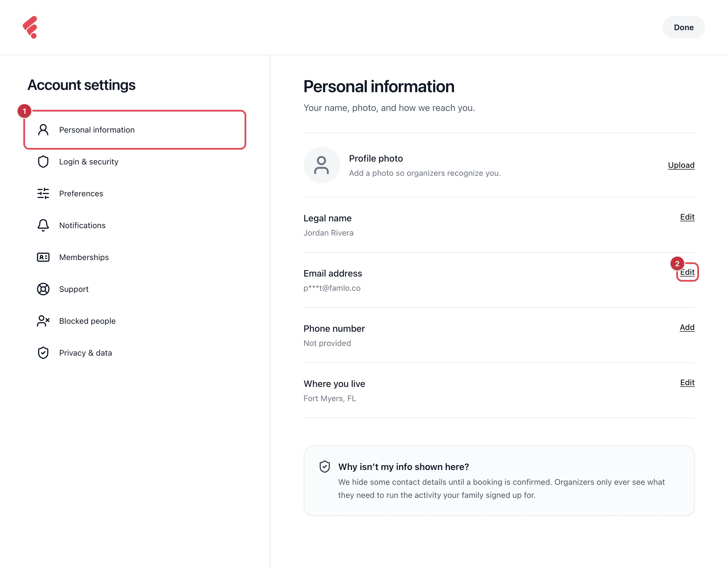Click the red app logo

(30, 27)
